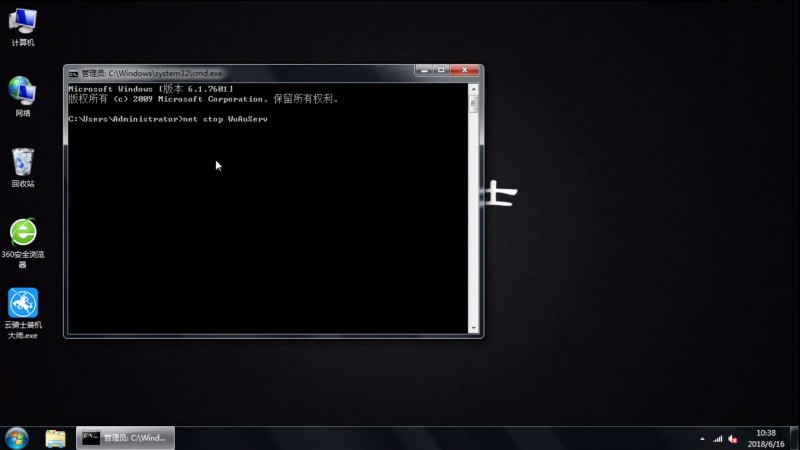
Task: Open the 计算机 desktop icon
Action: click(22, 27)
